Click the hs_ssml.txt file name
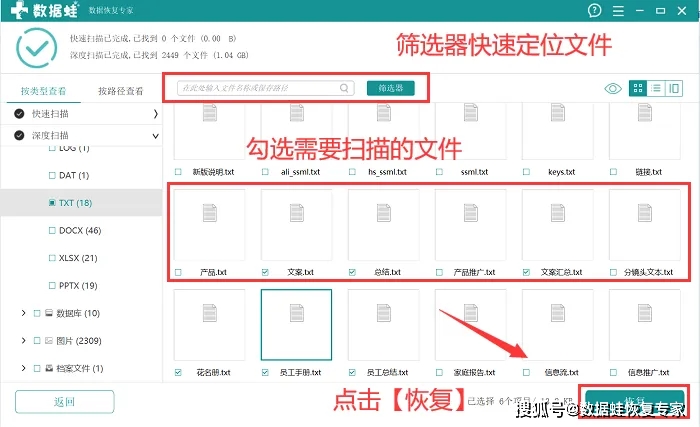The width and height of the screenshot is (700, 427). click(388, 172)
